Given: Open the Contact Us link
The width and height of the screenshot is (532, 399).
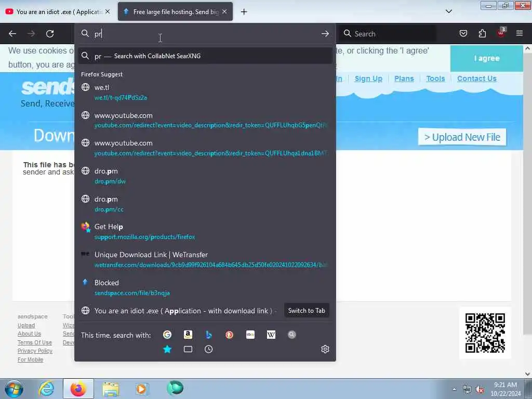Looking at the screenshot, I should point(476,79).
